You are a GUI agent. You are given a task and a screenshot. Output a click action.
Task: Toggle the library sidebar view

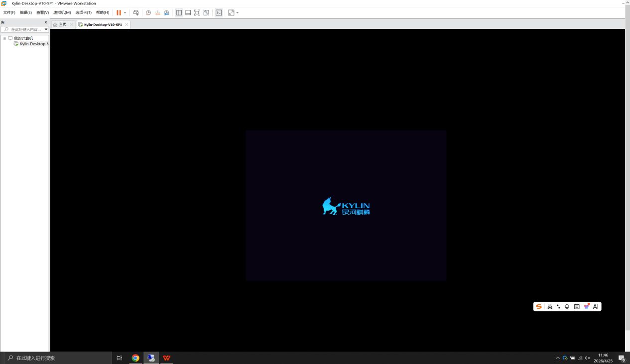(x=179, y=12)
